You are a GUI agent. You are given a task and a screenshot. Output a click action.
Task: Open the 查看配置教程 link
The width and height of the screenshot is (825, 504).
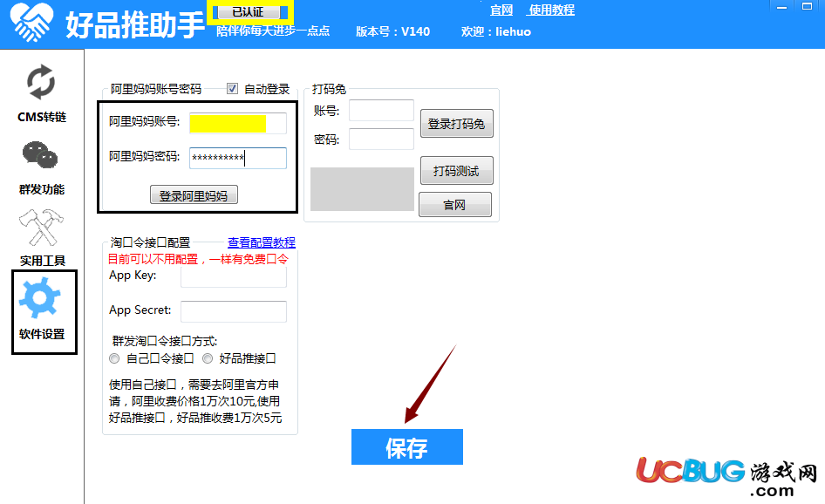pyautogui.click(x=262, y=242)
